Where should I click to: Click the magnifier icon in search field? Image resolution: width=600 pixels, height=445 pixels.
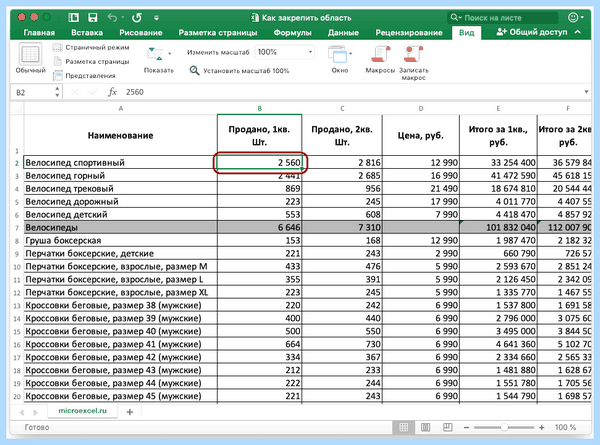454,18
